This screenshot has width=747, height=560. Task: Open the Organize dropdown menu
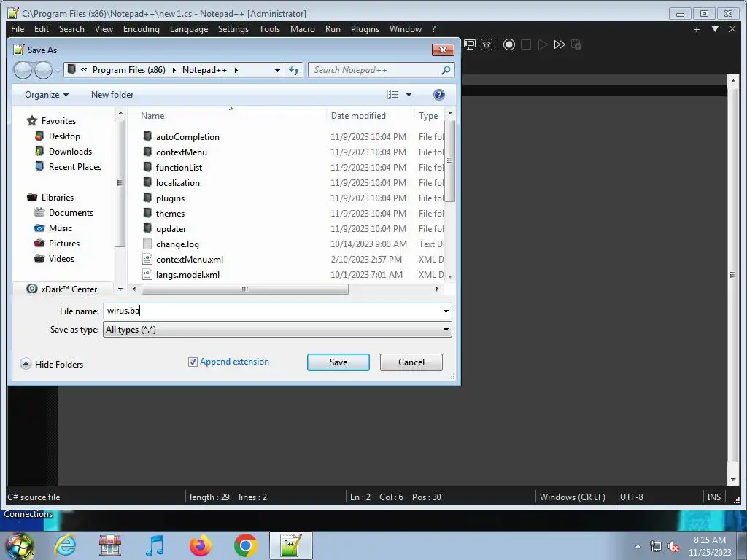click(46, 95)
